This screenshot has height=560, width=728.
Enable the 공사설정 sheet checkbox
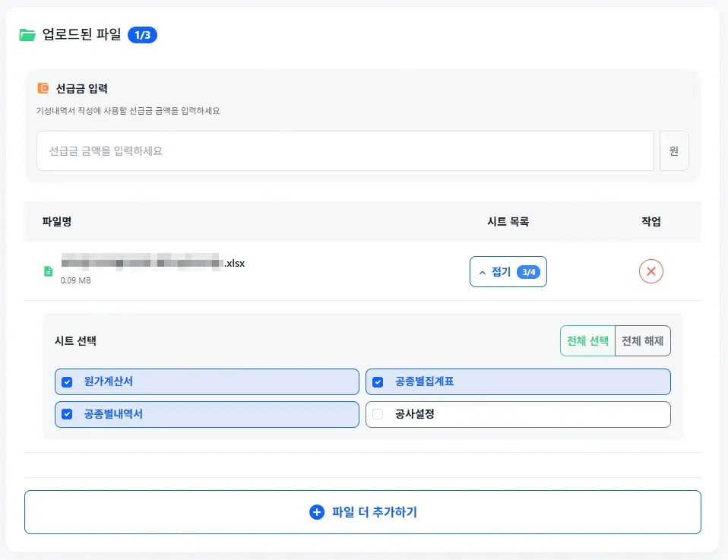[x=378, y=415]
